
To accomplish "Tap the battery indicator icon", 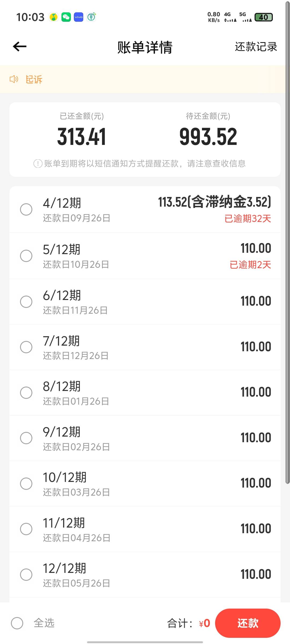I will pyautogui.click(x=263, y=17).
